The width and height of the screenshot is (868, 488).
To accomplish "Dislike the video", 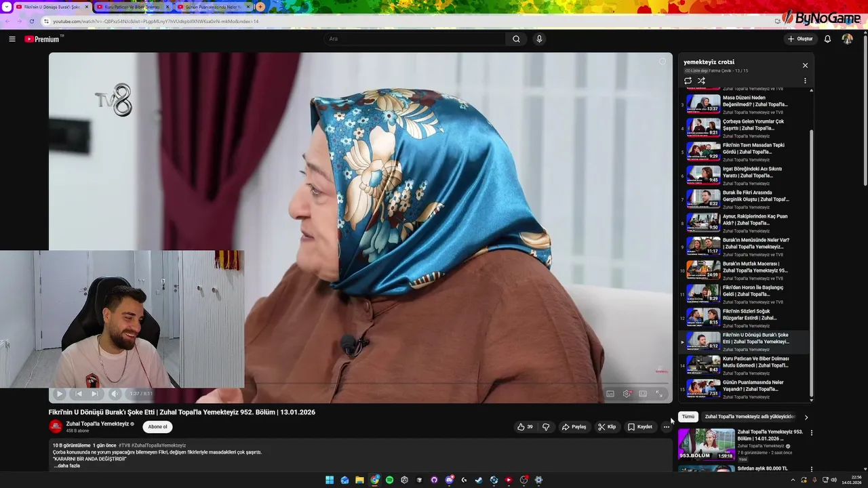I will pos(546,427).
